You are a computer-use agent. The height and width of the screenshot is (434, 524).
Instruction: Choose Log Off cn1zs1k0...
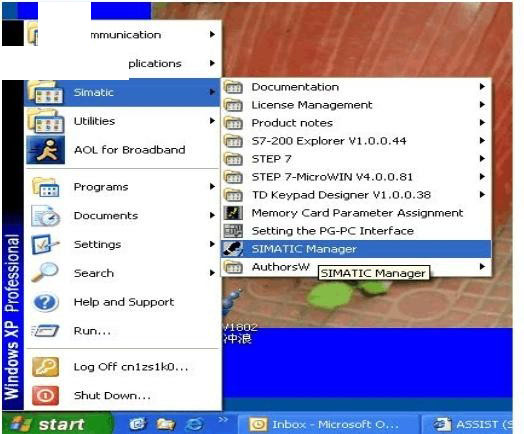(x=122, y=367)
